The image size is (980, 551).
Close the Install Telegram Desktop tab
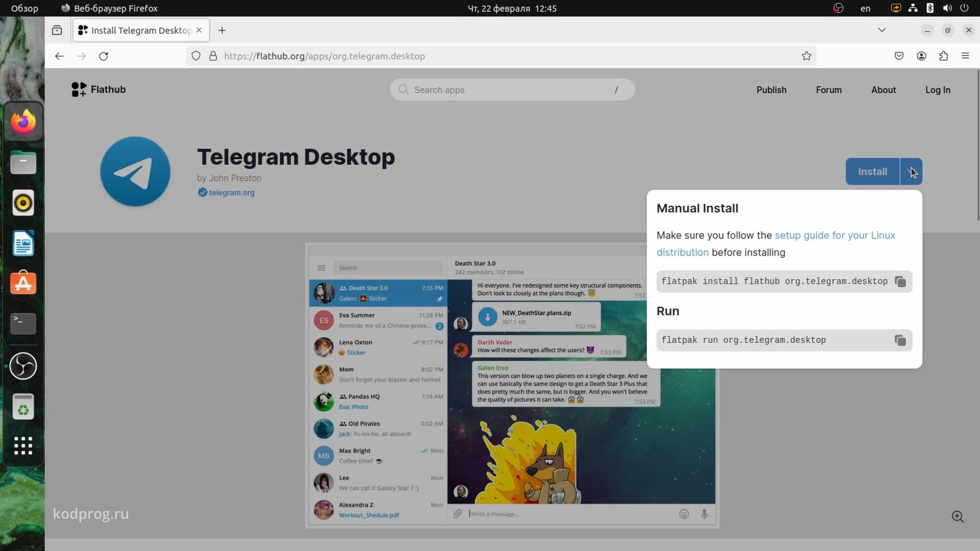199,30
